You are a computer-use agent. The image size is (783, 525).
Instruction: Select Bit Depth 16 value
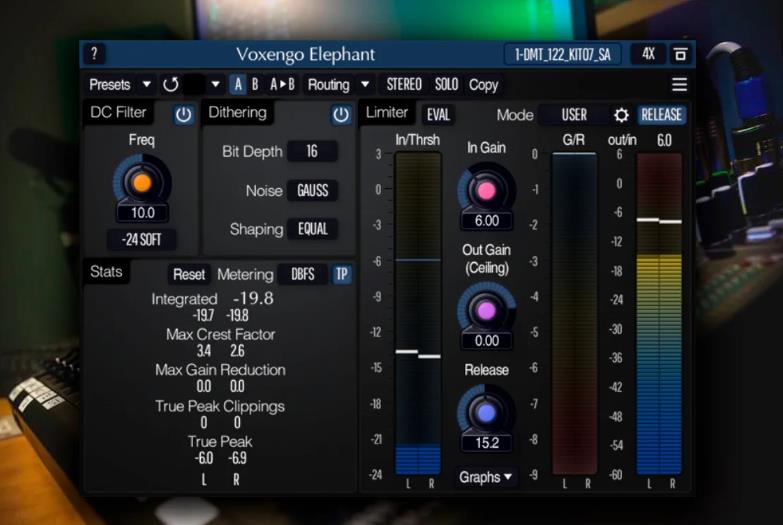312,151
